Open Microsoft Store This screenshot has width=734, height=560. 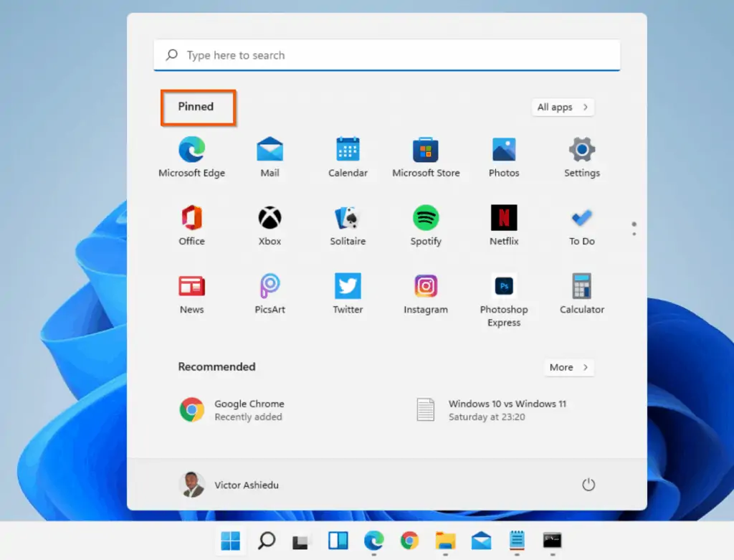[x=426, y=157]
